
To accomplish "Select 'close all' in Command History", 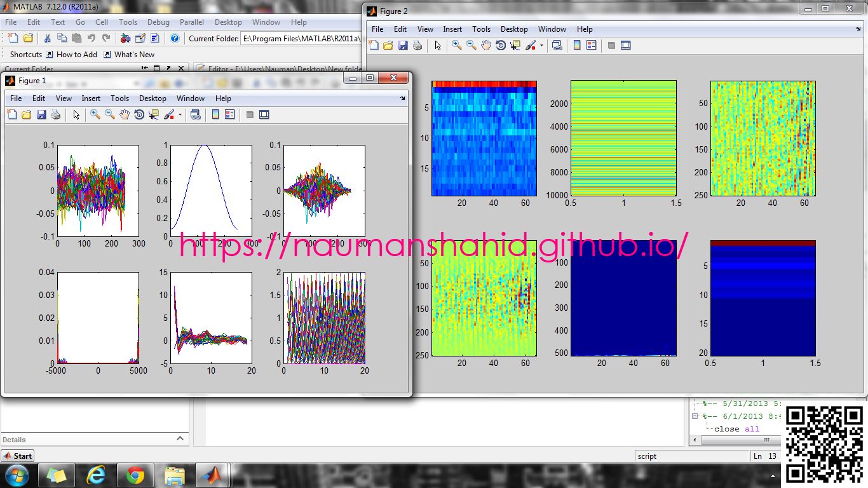I will click(x=737, y=429).
